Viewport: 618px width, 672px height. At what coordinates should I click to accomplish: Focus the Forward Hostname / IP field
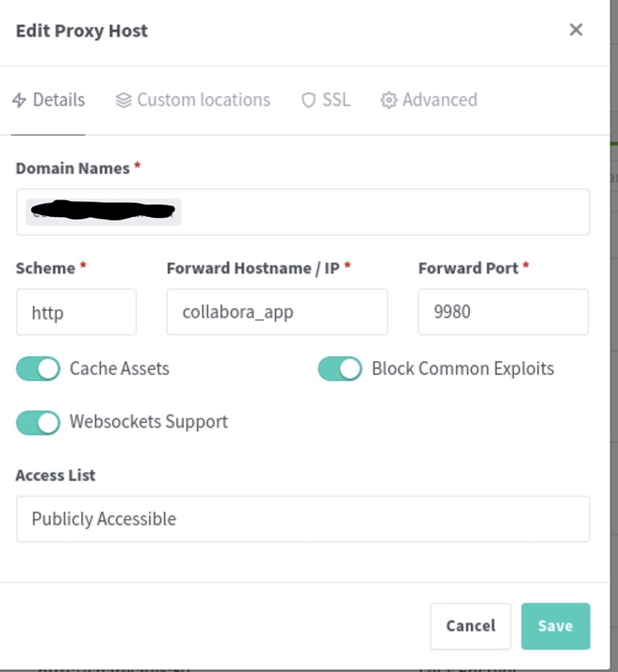pos(277,312)
